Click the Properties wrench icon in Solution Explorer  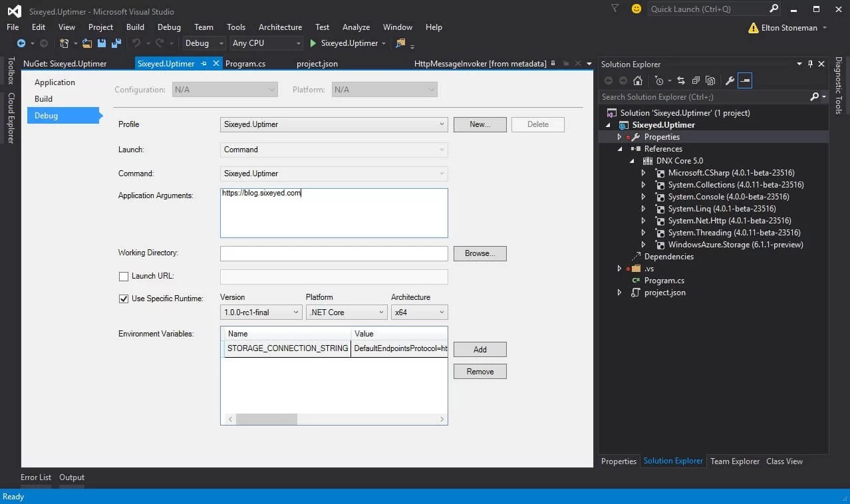pyautogui.click(x=730, y=80)
